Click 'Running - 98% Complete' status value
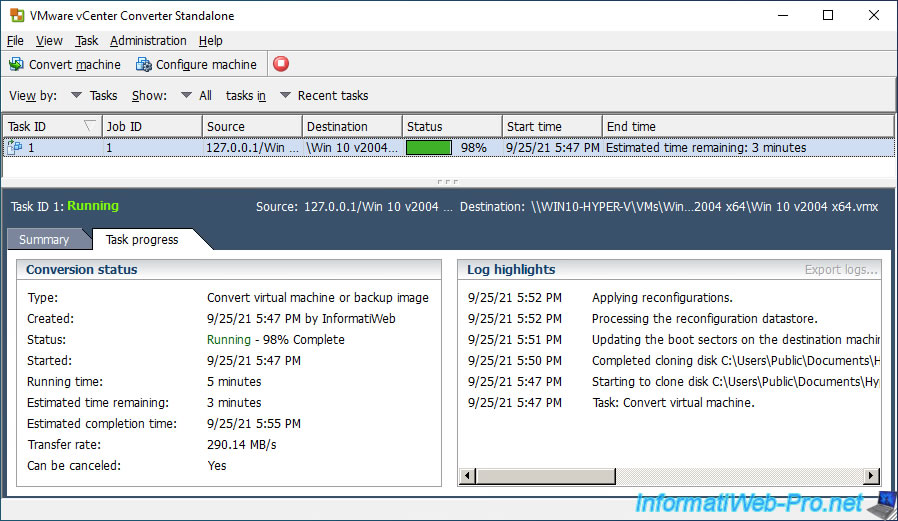 tap(275, 340)
